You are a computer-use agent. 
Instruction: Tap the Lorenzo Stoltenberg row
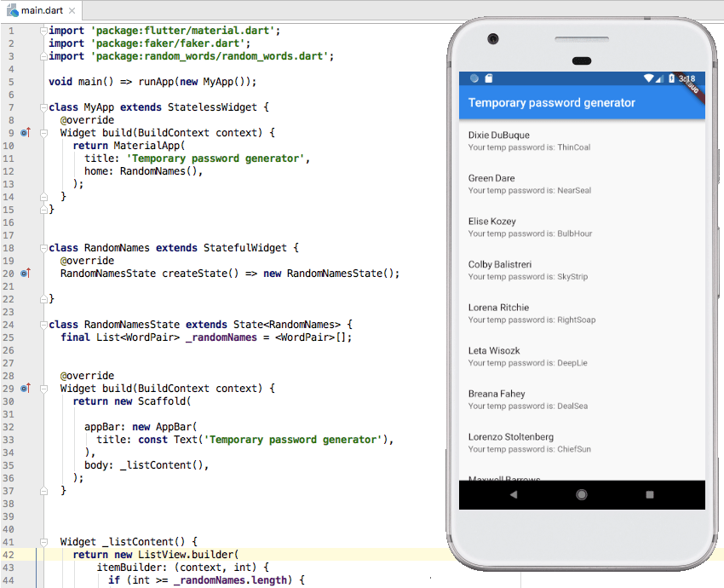pos(582,442)
